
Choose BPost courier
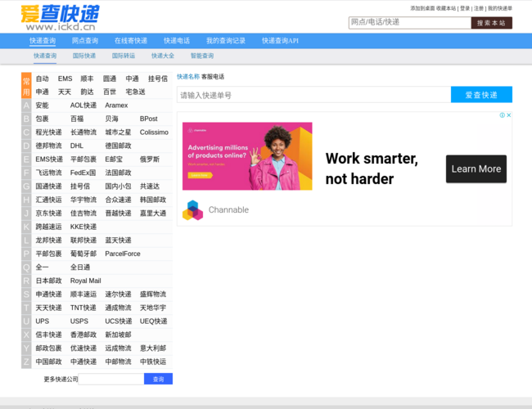pos(149,119)
